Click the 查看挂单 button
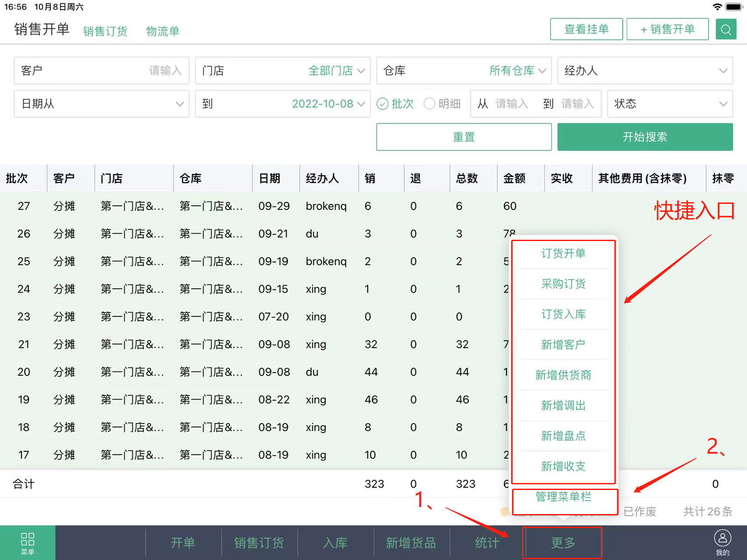The height and width of the screenshot is (560, 747). [x=586, y=29]
